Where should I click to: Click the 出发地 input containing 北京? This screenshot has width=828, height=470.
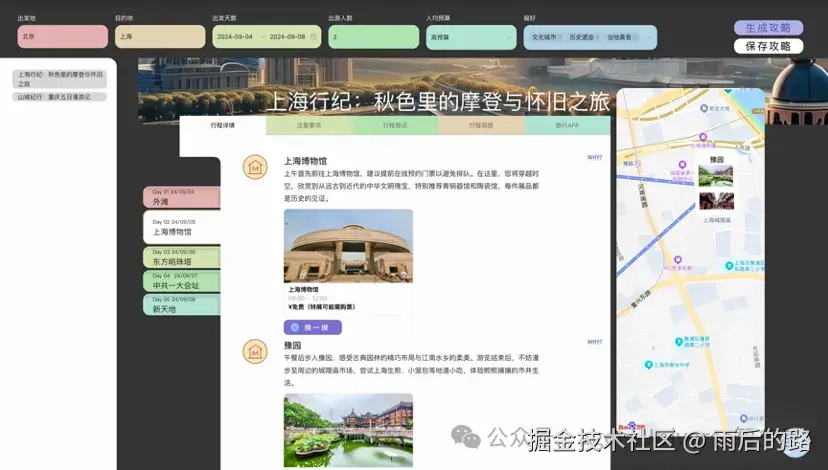click(x=62, y=37)
